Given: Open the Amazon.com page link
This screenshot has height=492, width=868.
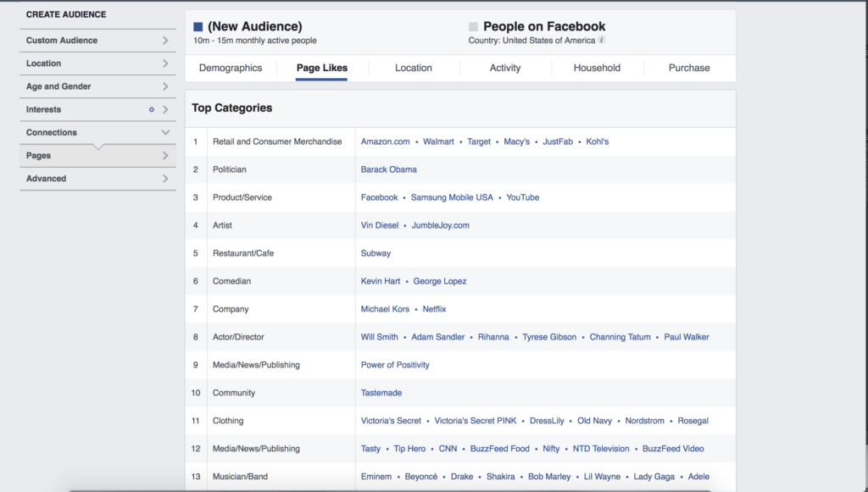Looking at the screenshot, I should pos(386,141).
